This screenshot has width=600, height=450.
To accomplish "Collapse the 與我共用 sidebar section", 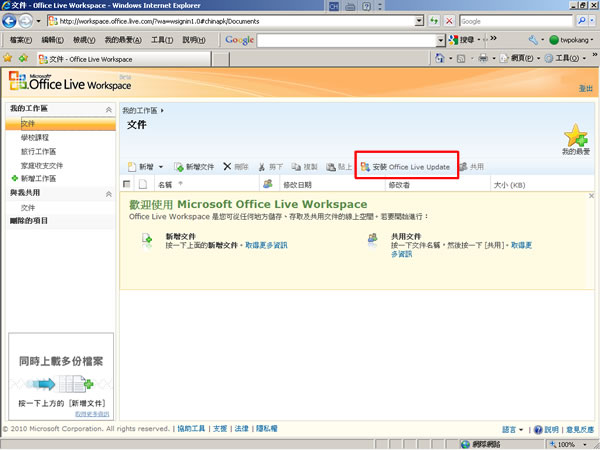I will [x=109, y=194].
